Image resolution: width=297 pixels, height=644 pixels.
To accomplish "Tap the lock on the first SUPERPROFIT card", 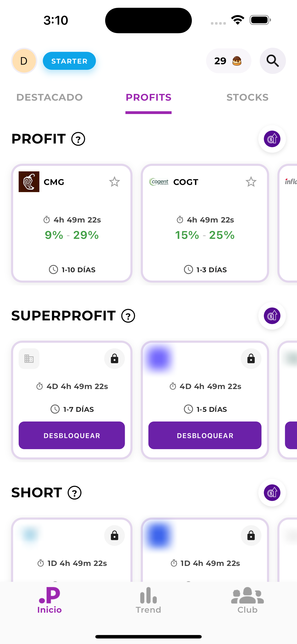I will pyautogui.click(x=114, y=358).
